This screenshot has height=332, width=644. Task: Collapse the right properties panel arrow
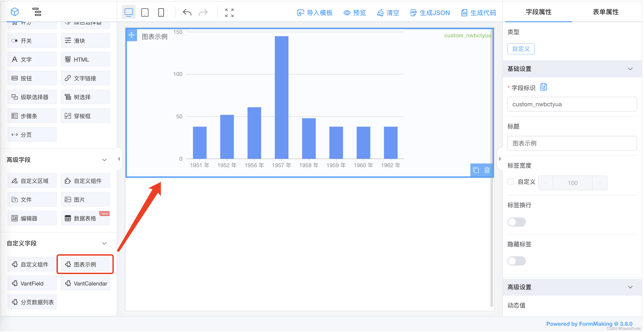click(500, 159)
